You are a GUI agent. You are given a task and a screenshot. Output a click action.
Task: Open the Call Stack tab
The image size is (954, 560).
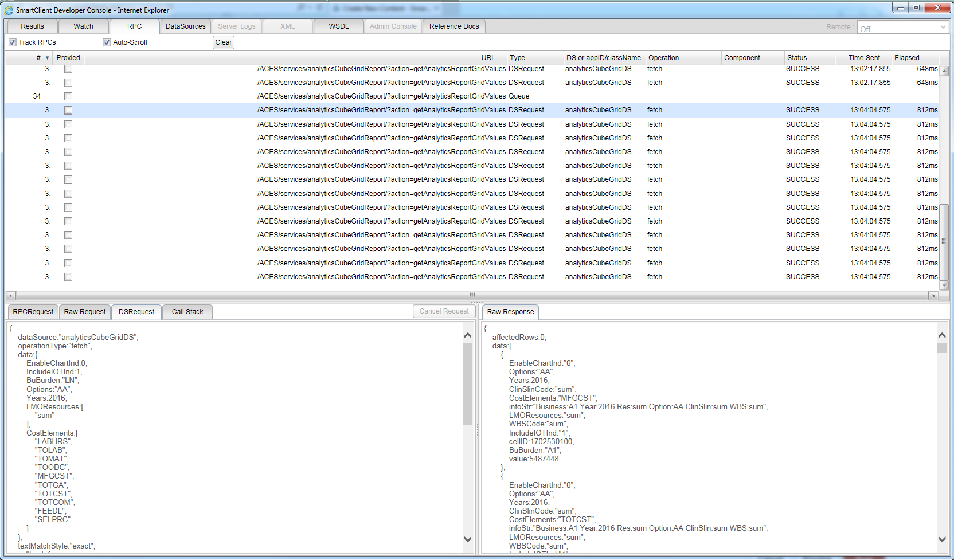tap(187, 312)
